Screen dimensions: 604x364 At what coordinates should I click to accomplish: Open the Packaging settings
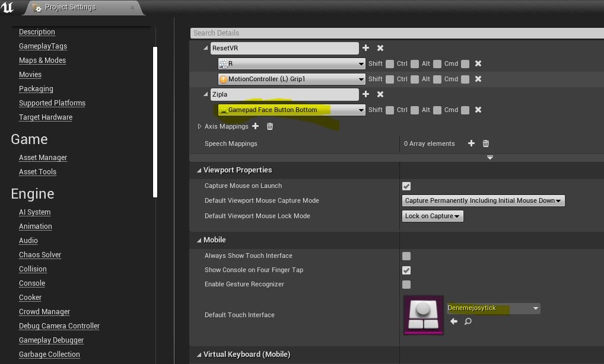tap(36, 89)
